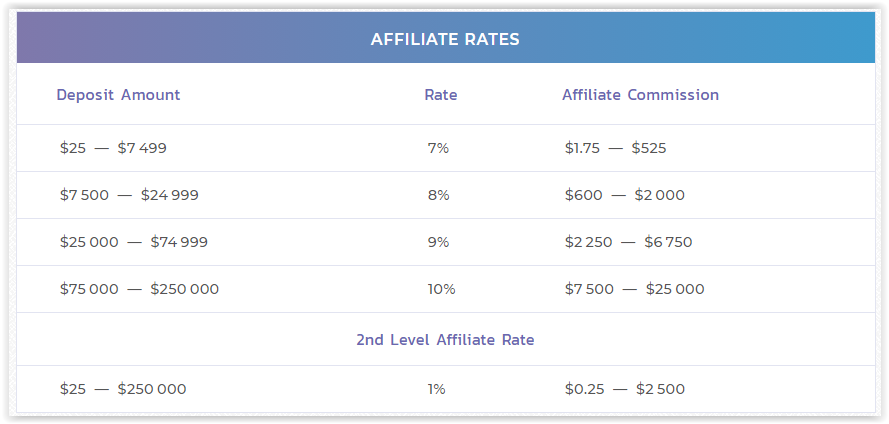Select the 8% rate cell
Viewport: 889px width, 424px height.
point(438,195)
